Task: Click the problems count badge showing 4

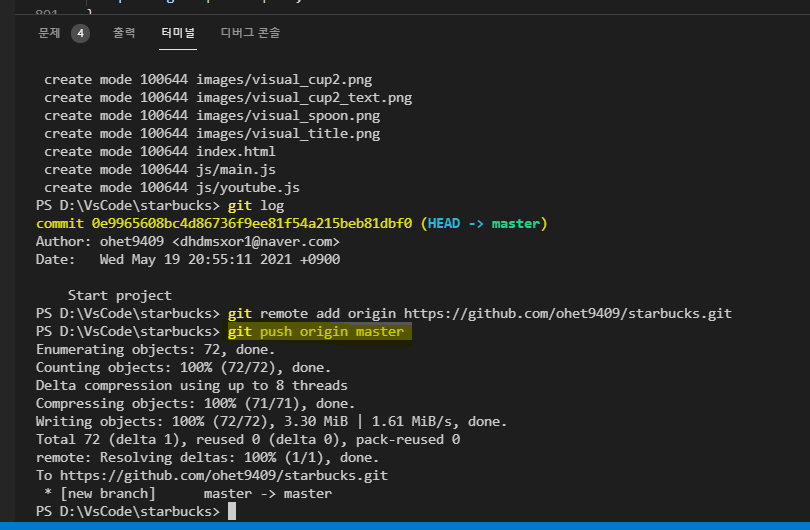Action: click(80, 34)
